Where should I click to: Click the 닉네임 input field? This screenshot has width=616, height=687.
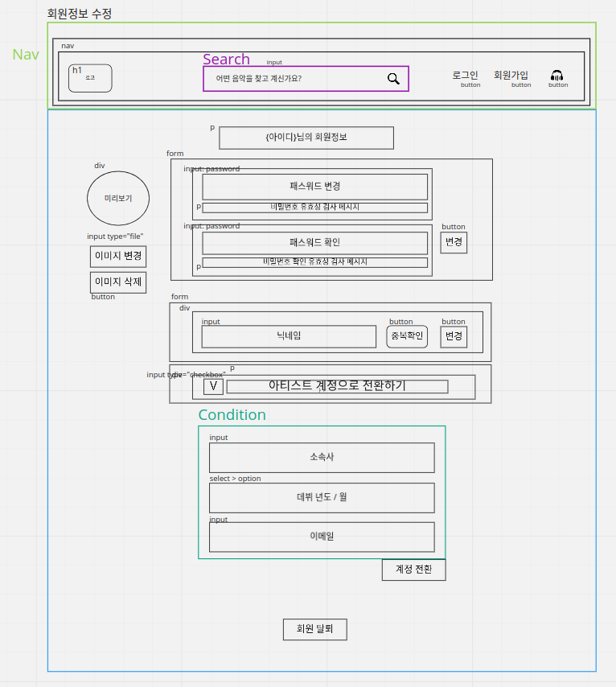[x=289, y=336]
